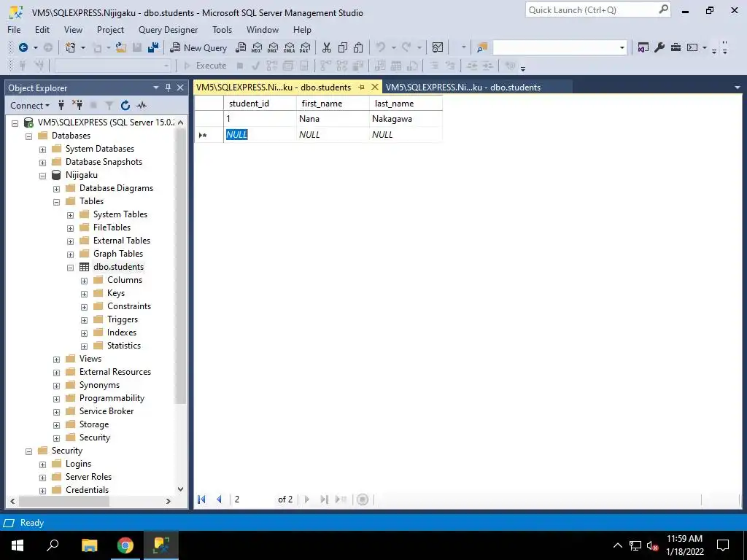
Task: Expand the Keys folder
Action: [x=85, y=294]
